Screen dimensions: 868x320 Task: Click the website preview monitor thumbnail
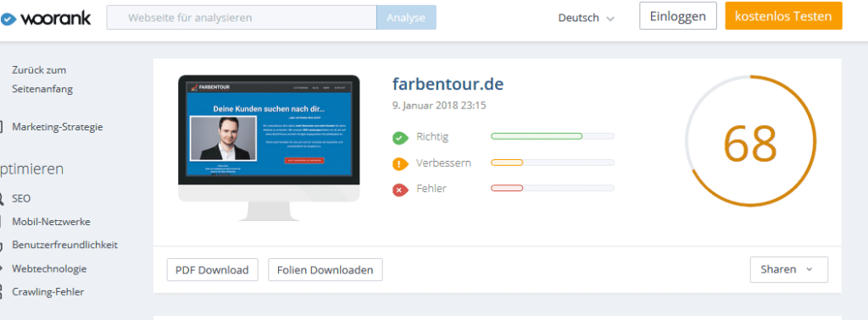point(269,147)
